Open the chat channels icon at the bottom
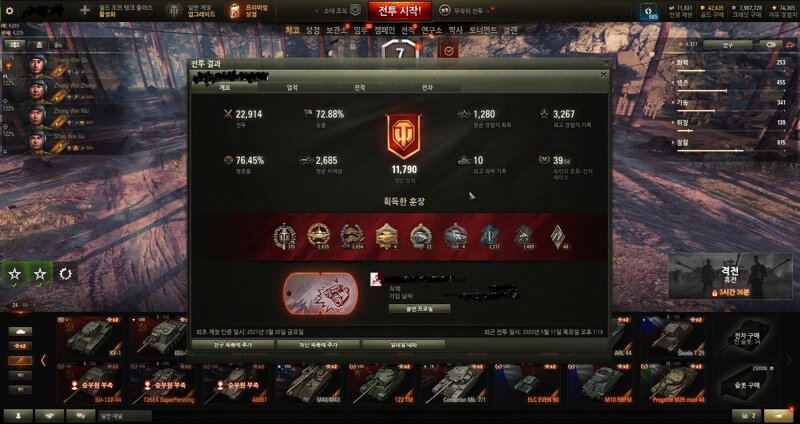The image size is (800, 424). (x=81, y=416)
